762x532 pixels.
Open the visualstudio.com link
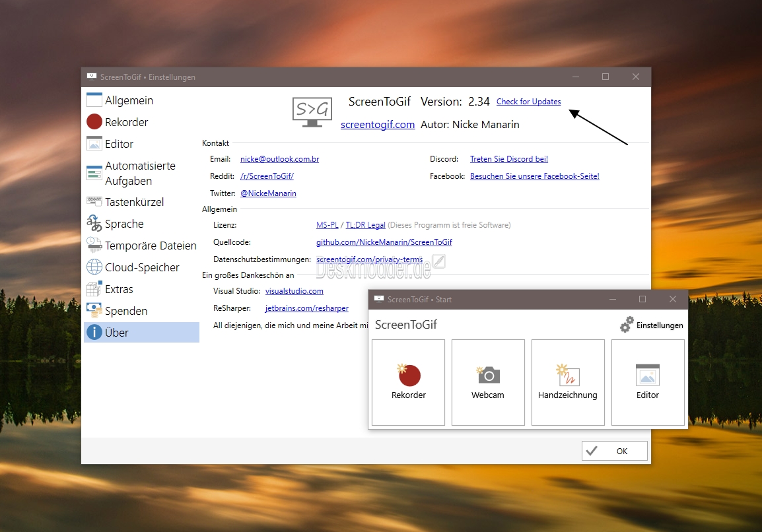pos(294,291)
